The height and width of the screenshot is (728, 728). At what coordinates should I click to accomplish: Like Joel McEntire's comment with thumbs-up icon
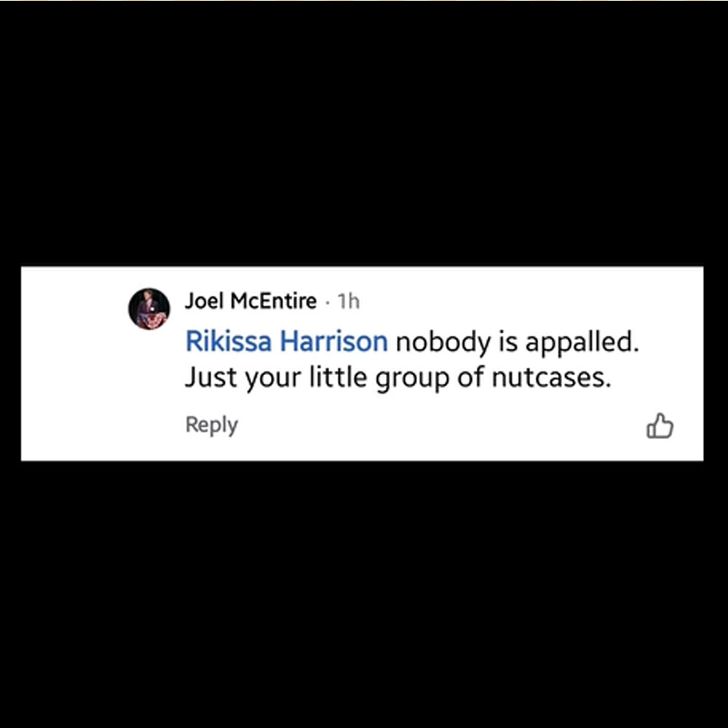(x=660, y=425)
